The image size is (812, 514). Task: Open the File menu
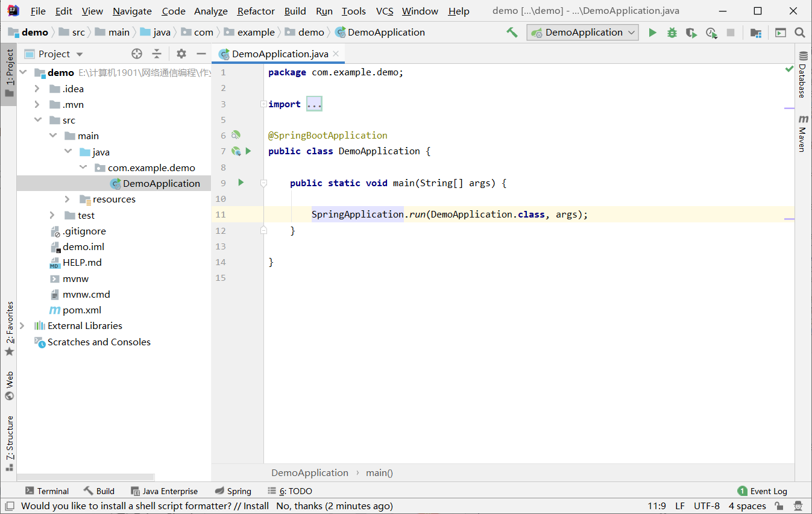(38, 11)
